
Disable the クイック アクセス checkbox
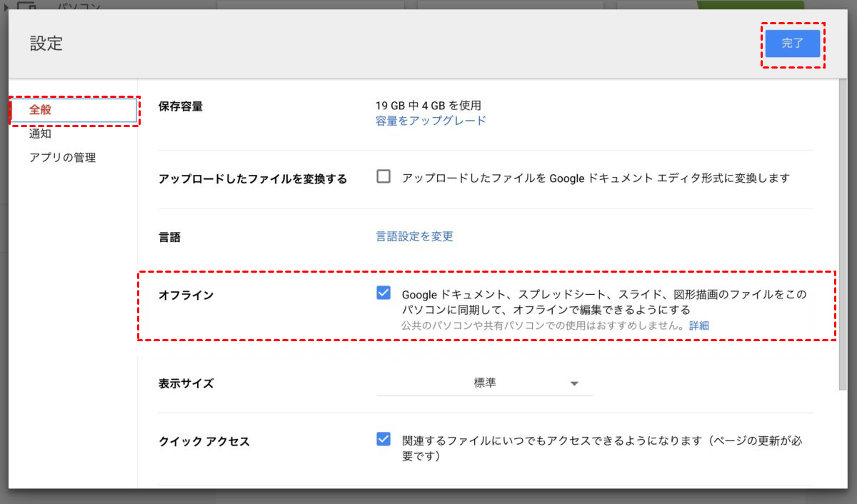coord(384,439)
